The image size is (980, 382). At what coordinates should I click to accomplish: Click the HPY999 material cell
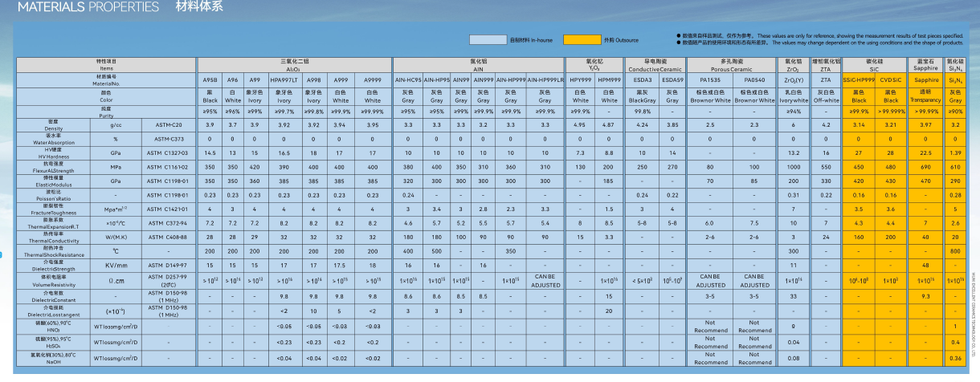click(581, 80)
